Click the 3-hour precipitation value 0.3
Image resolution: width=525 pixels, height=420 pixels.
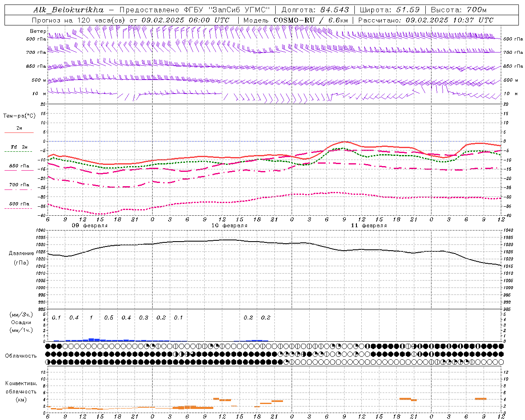tap(144, 317)
